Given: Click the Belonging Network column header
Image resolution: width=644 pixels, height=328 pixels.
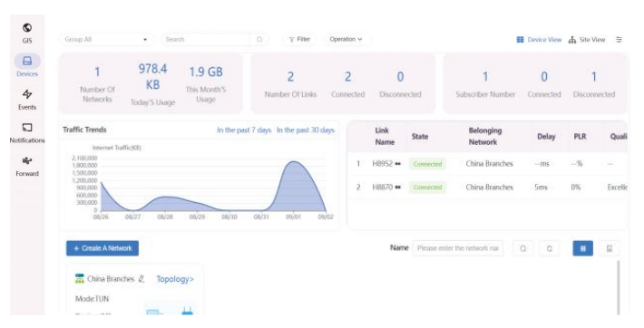Looking at the screenshot, I should [x=485, y=136].
